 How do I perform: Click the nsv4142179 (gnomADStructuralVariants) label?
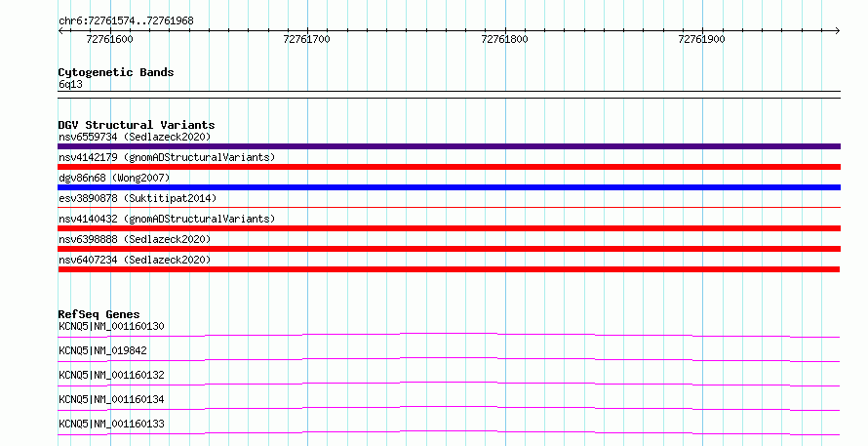tap(167, 157)
